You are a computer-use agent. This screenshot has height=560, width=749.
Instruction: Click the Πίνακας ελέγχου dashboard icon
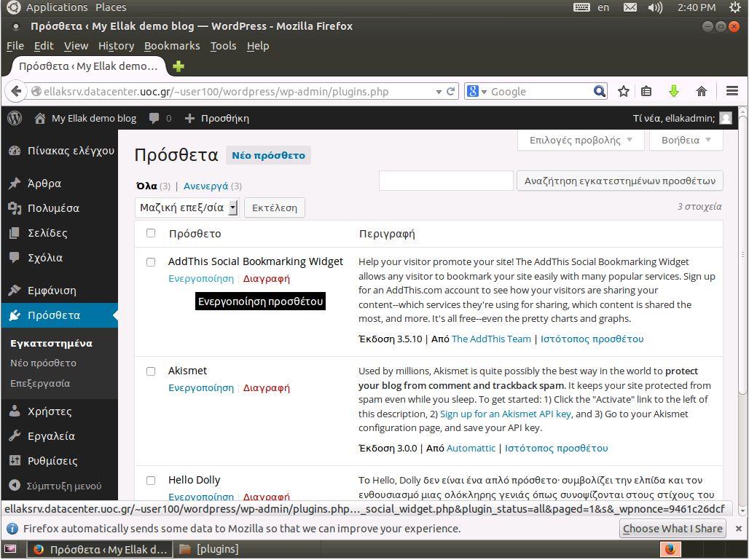pyautogui.click(x=15, y=151)
